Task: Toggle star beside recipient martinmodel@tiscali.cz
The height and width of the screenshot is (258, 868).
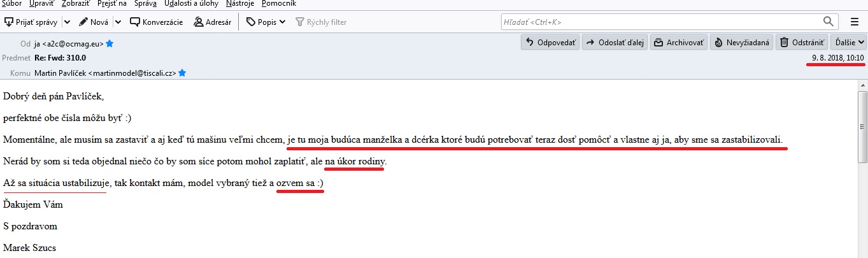Action: (182, 73)
